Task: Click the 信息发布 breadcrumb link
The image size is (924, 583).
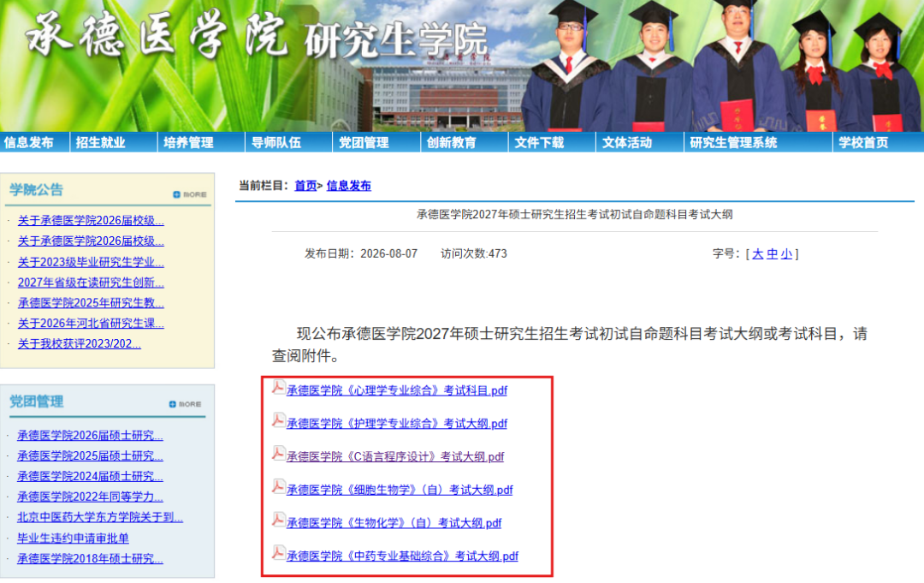Action: pos(349,186)
